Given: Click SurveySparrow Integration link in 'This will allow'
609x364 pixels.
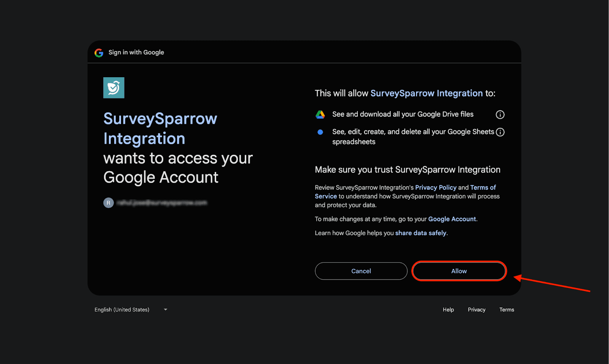Looking at the screenshot, I should [x=426, y=93].
